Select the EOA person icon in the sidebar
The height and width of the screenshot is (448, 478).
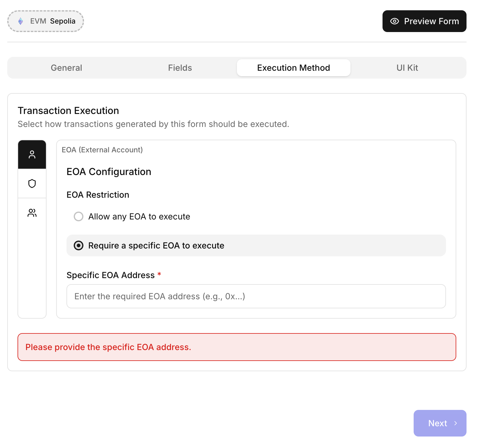(32, 154)
